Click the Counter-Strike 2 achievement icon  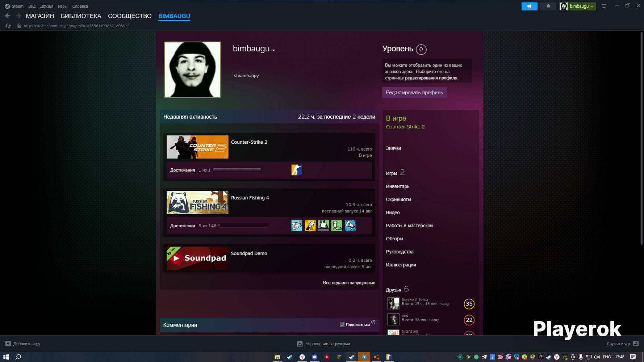[297, 170]
